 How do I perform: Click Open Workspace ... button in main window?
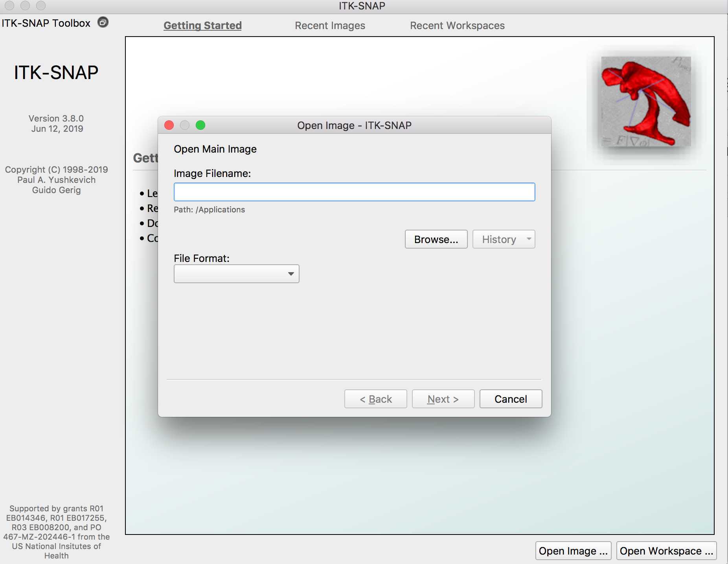click(x=666, y=551)
